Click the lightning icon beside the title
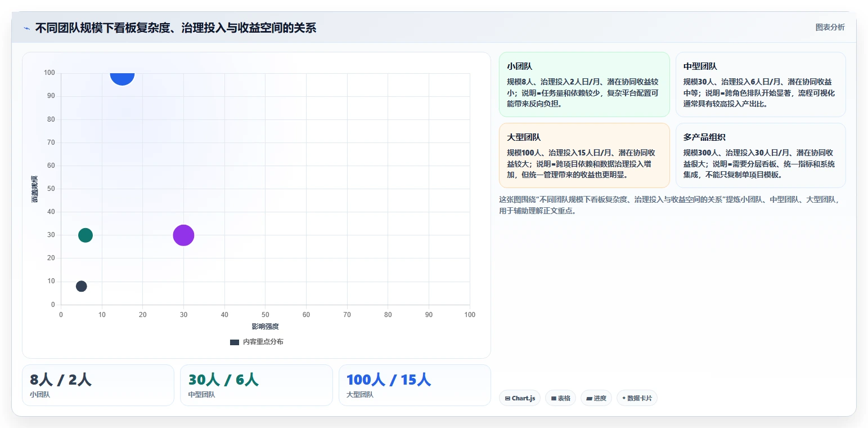Screen dimensions: 868x428 (x=27, y=28)
